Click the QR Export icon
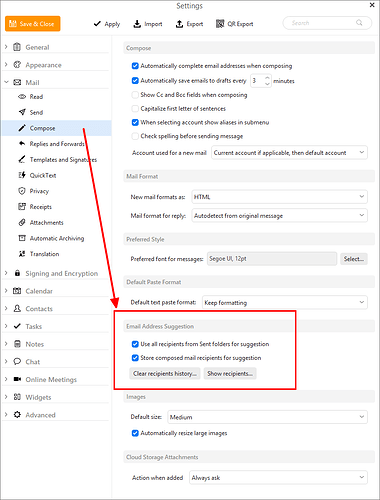This screenshot has height=500, width=380. pyautogui.click(x=220, y=24)
